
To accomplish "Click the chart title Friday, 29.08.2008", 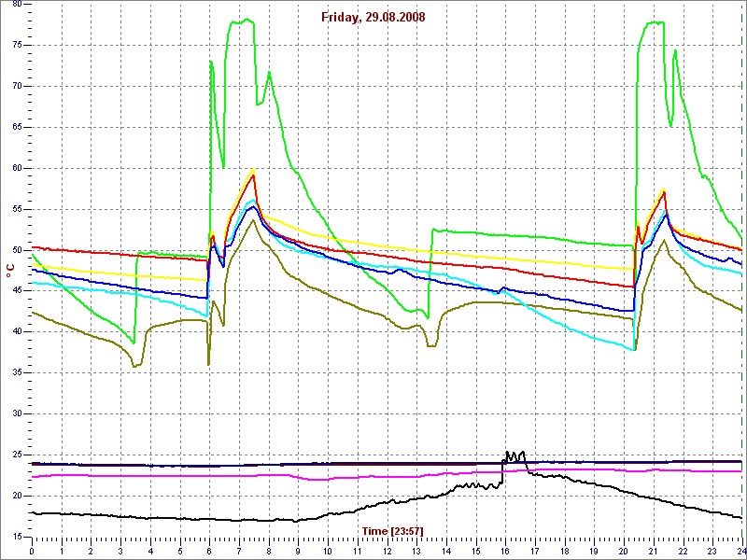I will 373,18.
